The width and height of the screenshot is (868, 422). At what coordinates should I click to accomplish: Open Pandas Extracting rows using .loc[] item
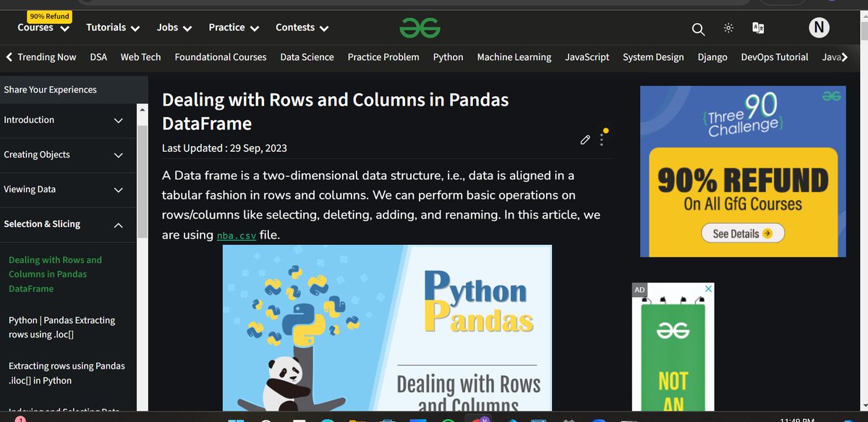(x=61, y=327)
